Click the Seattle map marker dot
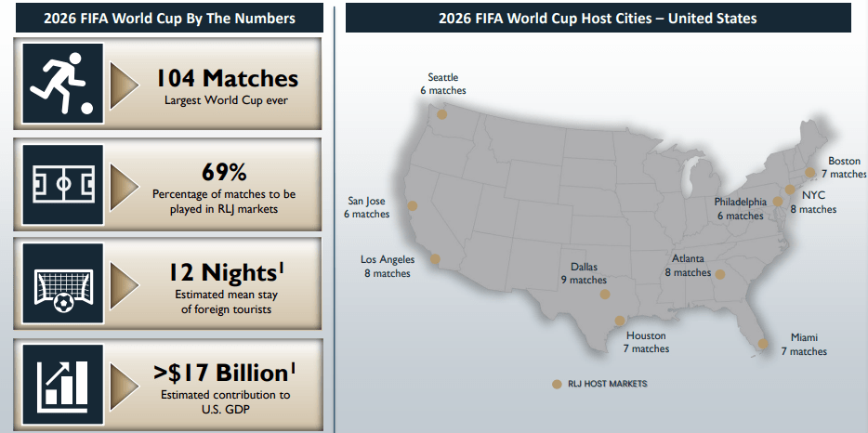868x433 pixels. (442, 114)
